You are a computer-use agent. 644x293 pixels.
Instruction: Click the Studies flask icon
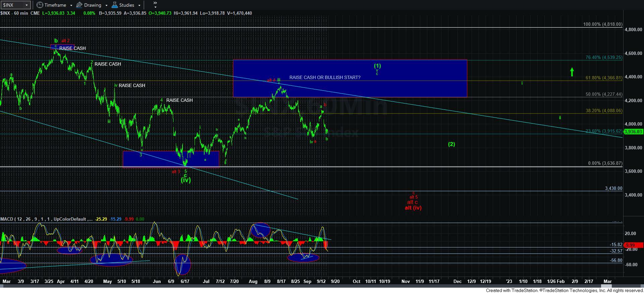point(114,5)
